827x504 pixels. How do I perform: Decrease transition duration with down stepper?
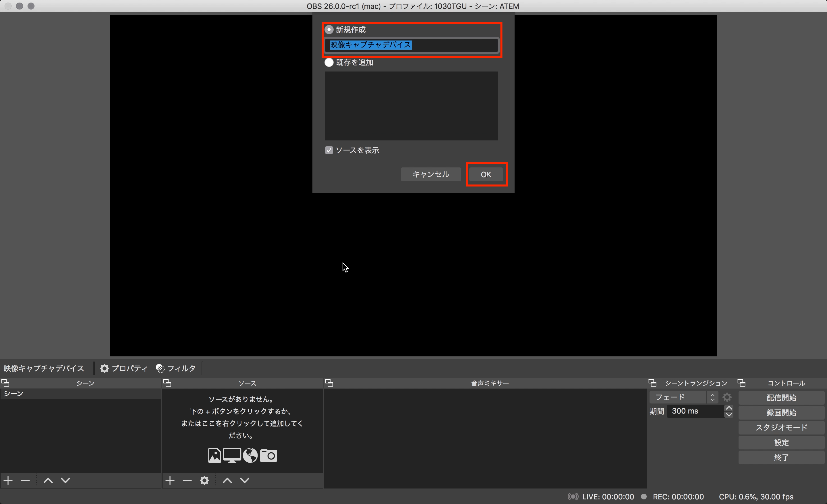click(729, 414)
